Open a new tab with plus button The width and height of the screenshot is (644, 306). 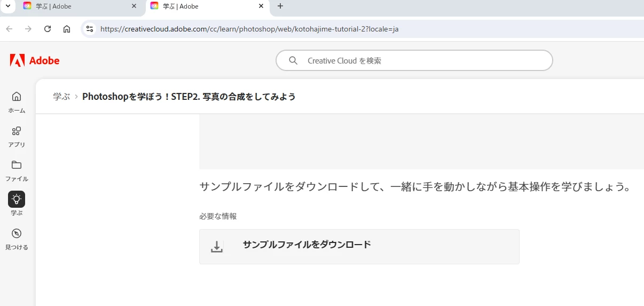tap(280, 6)
